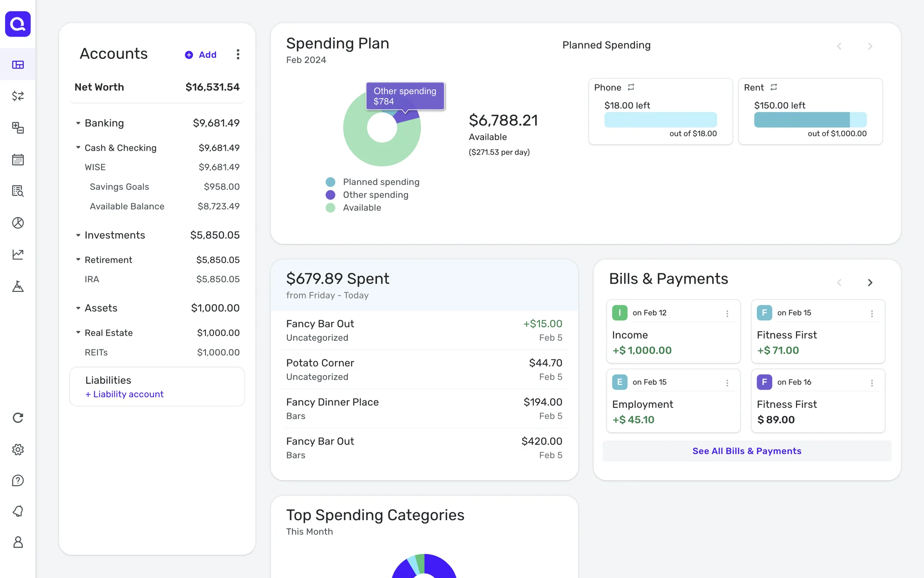Viewport: 924px width, 578px height.
Task: Open the transactions icon in sidebar
Action: 18,96
